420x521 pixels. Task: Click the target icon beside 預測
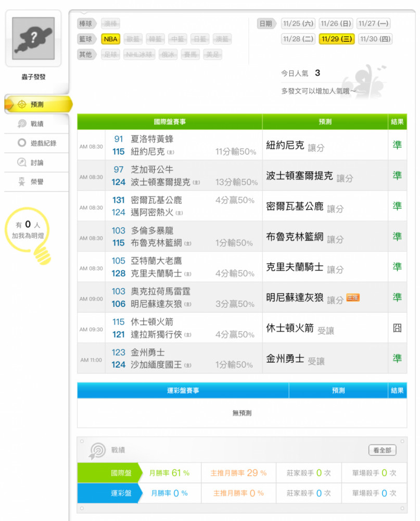tap(21, 104)
